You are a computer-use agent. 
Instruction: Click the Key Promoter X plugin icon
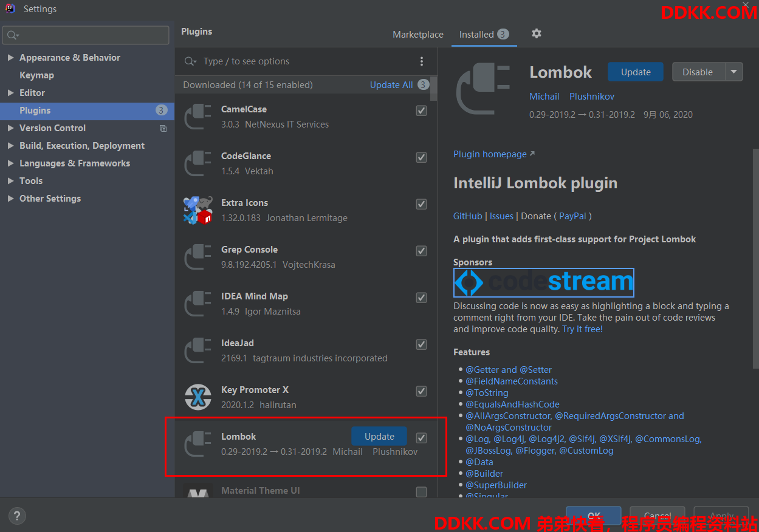(197, 397)
